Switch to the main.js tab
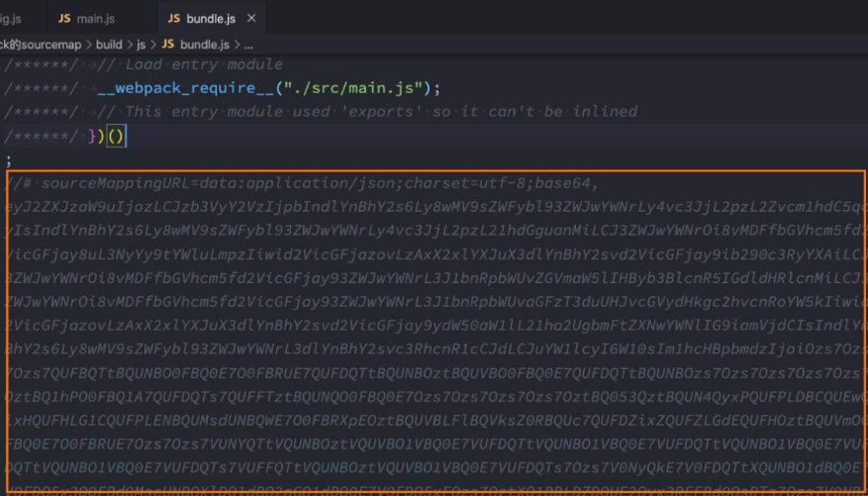Image resolution: width=868 pixels, height=496 pixels. click(96, 19)
